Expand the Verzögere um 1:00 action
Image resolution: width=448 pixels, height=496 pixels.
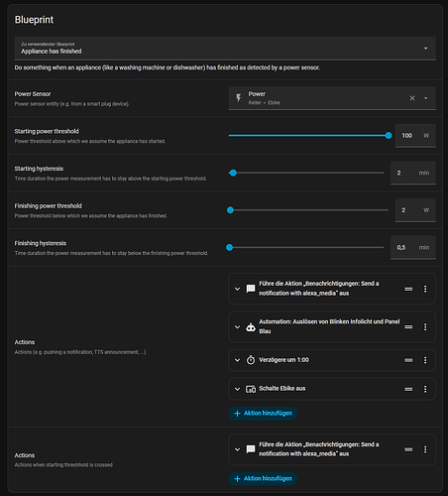click(237, 360)
